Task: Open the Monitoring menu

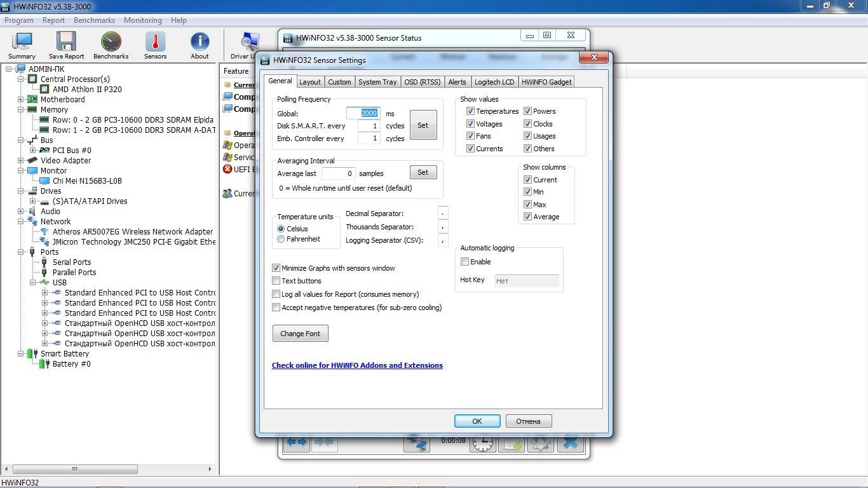Action: (142, 20)
